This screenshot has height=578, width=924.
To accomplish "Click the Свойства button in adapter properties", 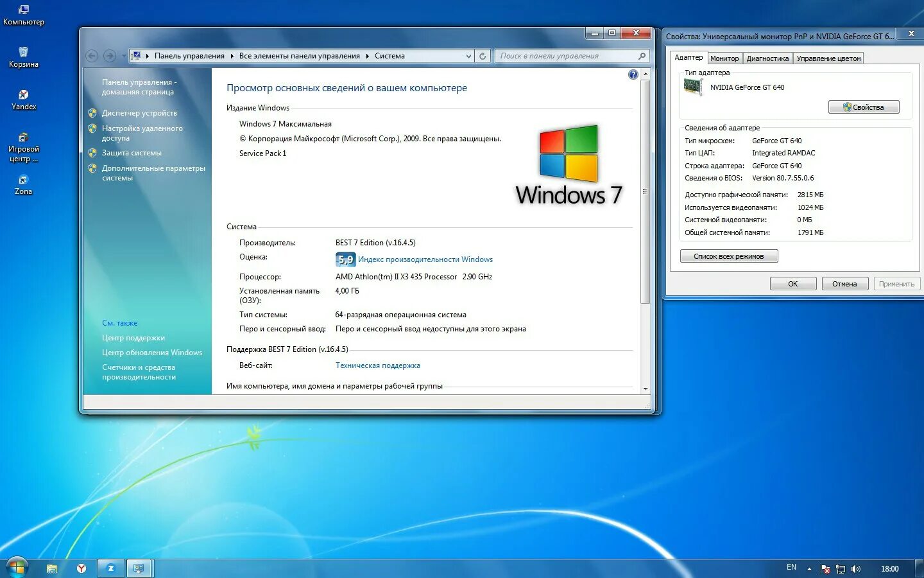I will pyautogui.click(x=864, y=107).
